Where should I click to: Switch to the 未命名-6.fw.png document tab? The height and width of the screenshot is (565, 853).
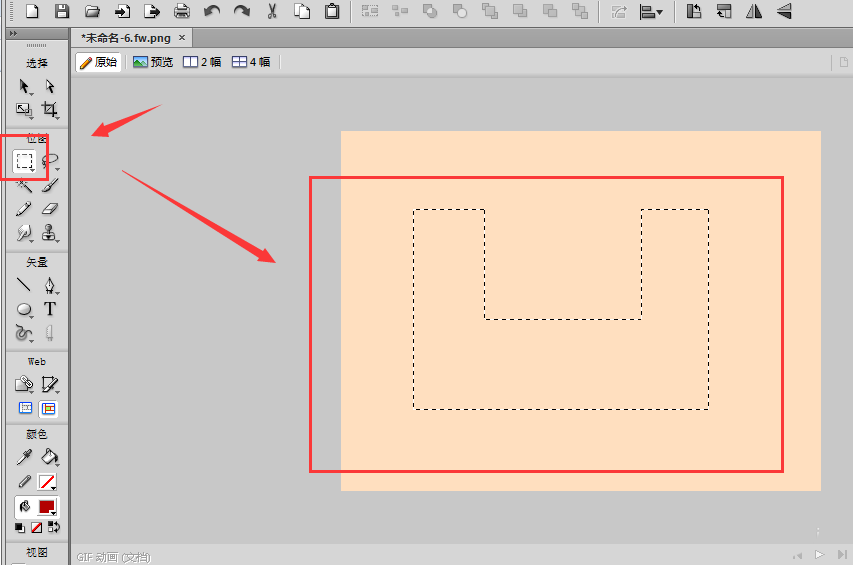click(128, 37)
